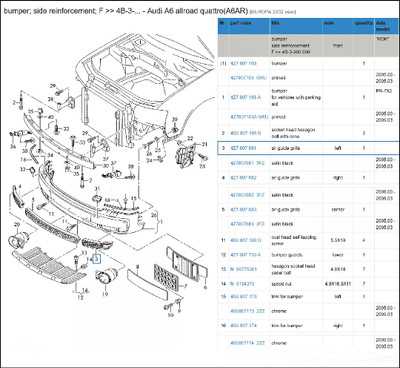
Task: Open part link for trim for bumper left
Action: [244, 296]
